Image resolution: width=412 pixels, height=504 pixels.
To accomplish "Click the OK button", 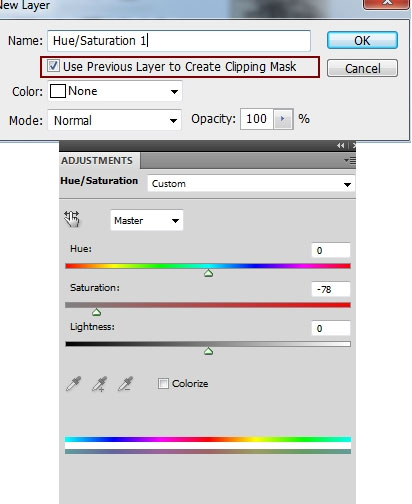I will coord(362,40).
